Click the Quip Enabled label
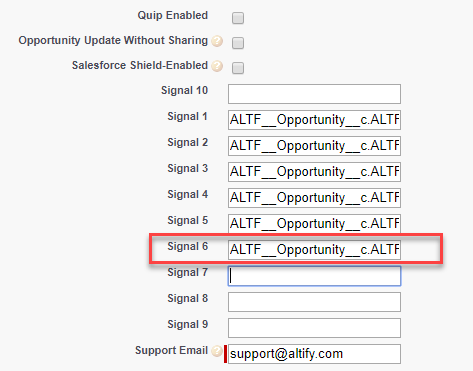 tap(173, 15)
